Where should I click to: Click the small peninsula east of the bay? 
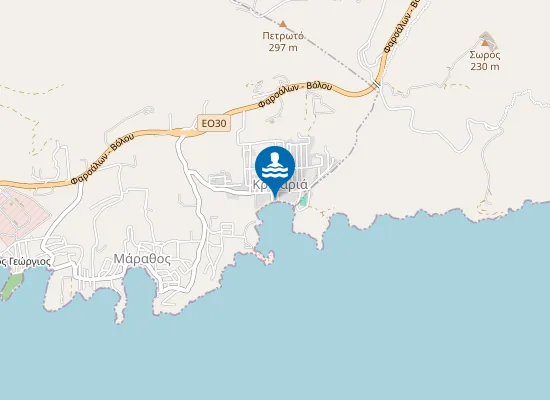(312, 224)
